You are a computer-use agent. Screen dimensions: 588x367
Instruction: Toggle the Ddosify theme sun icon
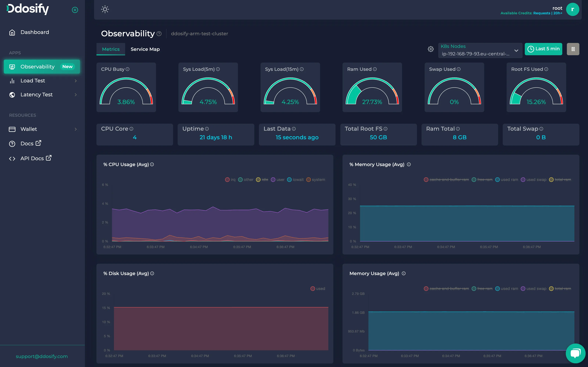click(x=105, y=9)
